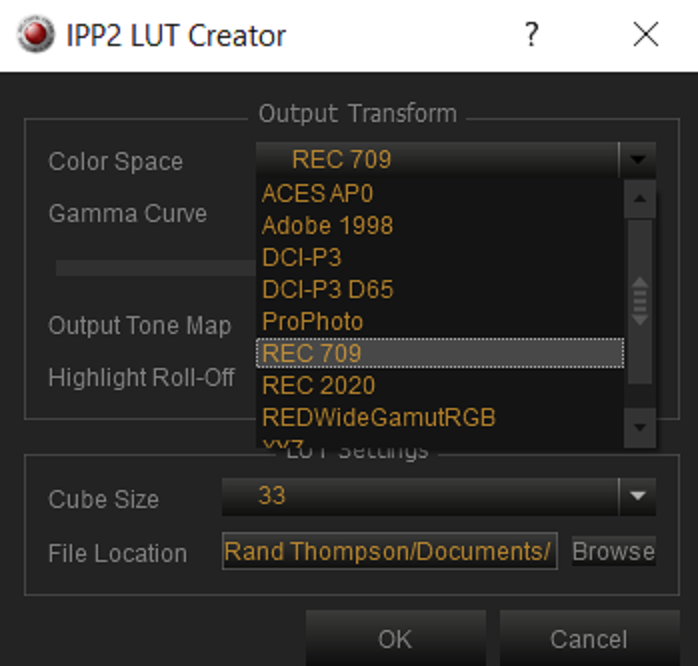Close the IPP2 LUT Creator dialog
The height and width of the screenshot is (666, 698).
tap(645, 34)
